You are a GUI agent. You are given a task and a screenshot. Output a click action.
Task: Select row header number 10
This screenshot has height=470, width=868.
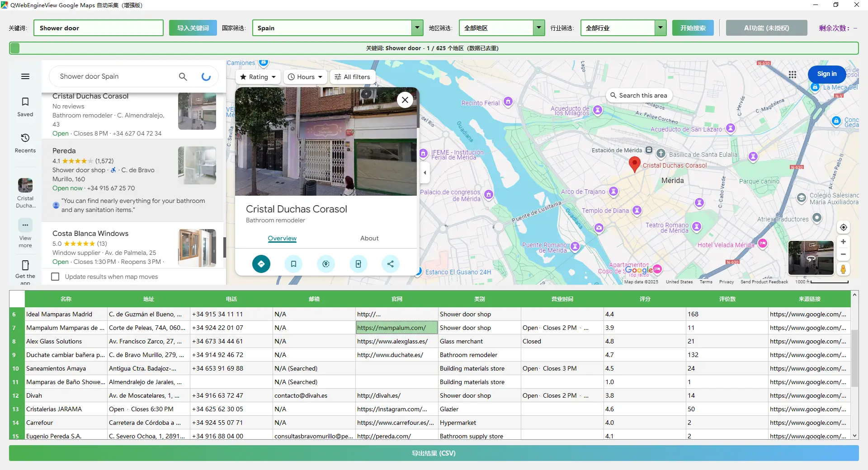[x=17, y=368]
